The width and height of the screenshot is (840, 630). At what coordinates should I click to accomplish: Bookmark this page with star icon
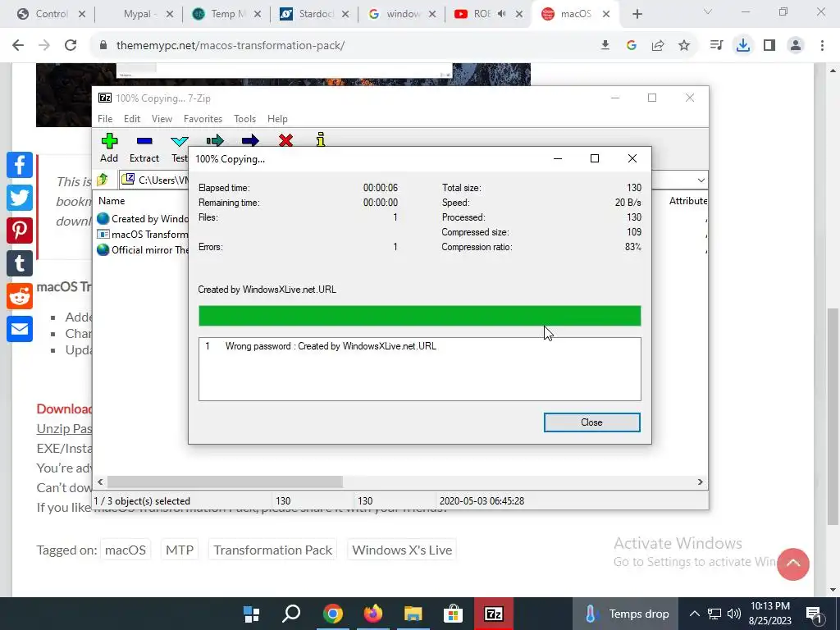[684, 46]
